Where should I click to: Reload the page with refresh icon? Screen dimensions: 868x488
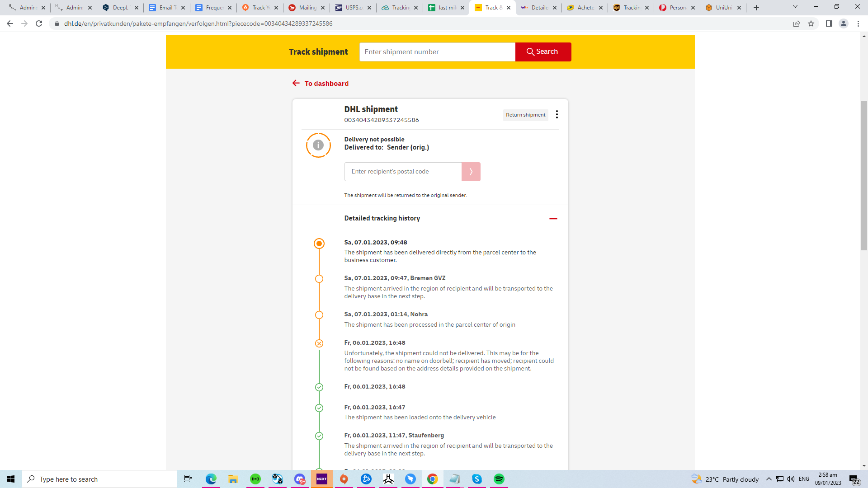39,23
